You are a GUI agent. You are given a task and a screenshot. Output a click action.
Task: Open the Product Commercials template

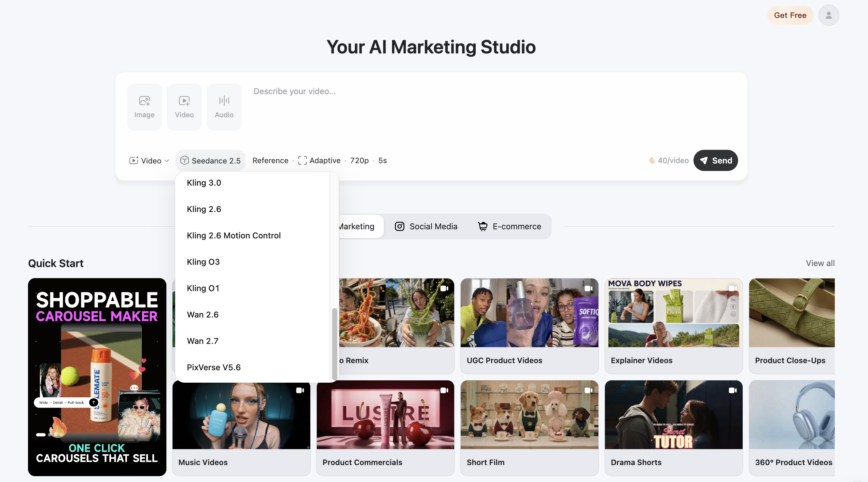tap(385, 428)
